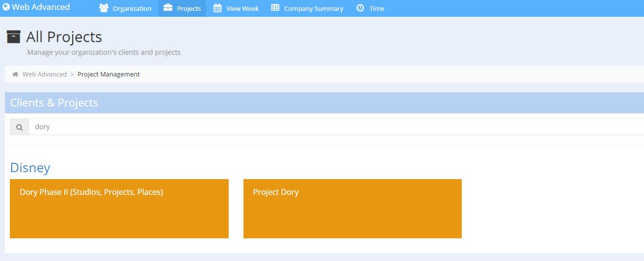Click the Clients & Projects panel header

click(x=54, y=103)
